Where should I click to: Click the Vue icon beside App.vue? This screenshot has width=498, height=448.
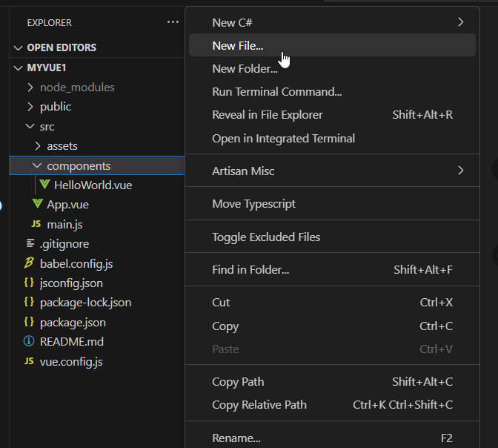pos(37,204)
